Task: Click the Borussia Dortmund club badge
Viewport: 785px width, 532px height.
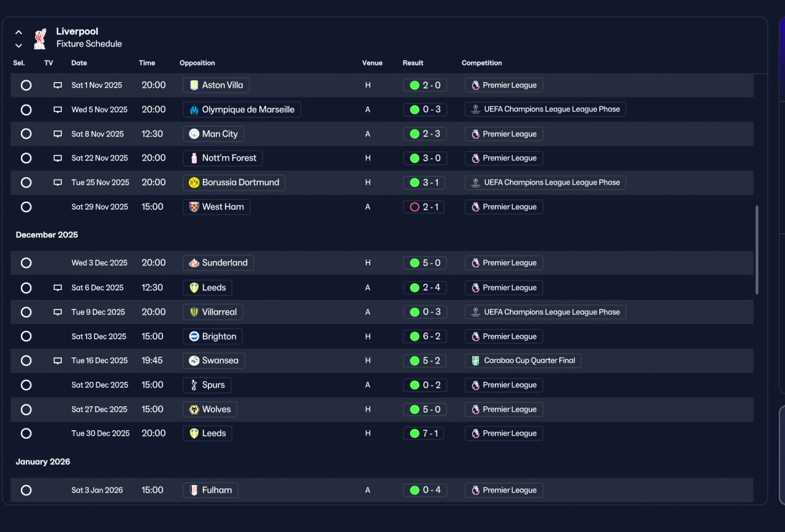Action: (194, 183)
